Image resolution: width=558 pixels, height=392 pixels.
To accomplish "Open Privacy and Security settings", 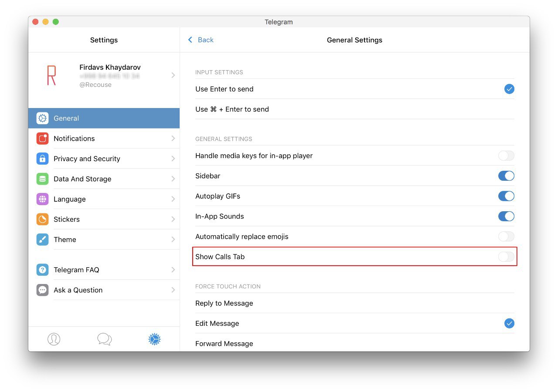I will point(104,159).
